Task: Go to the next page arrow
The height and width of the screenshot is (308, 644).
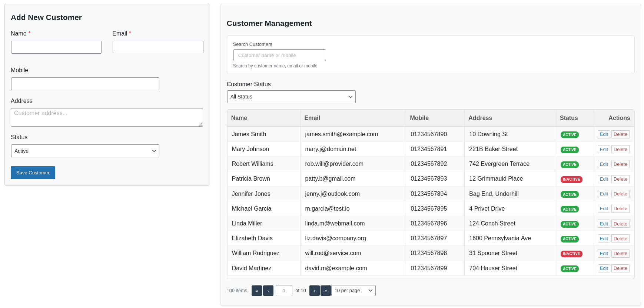Action: coord(314,291)
